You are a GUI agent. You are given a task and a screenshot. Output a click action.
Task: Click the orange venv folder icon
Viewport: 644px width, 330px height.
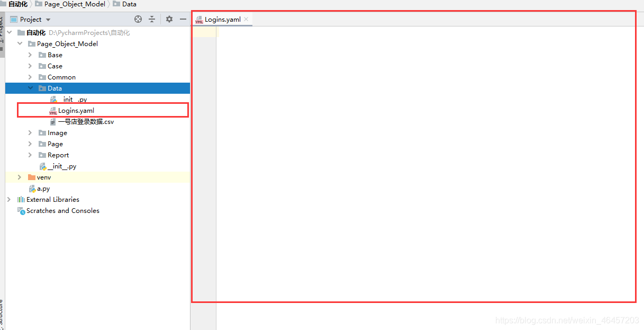point(32,177)
